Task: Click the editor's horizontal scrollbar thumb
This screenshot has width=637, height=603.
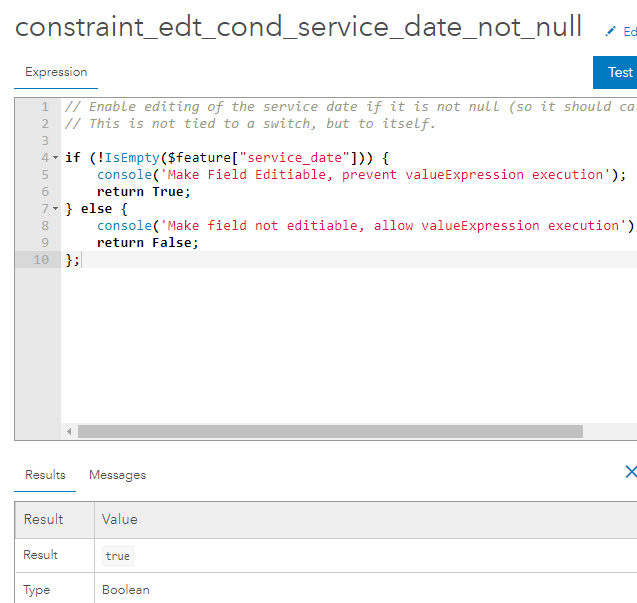Action: [x=330, y=432]
